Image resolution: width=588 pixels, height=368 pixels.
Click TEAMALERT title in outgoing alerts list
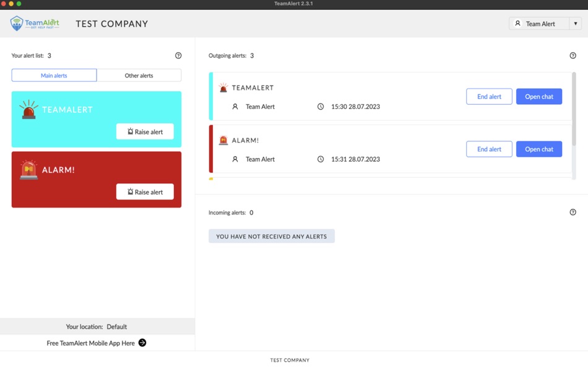coord(253,87)
